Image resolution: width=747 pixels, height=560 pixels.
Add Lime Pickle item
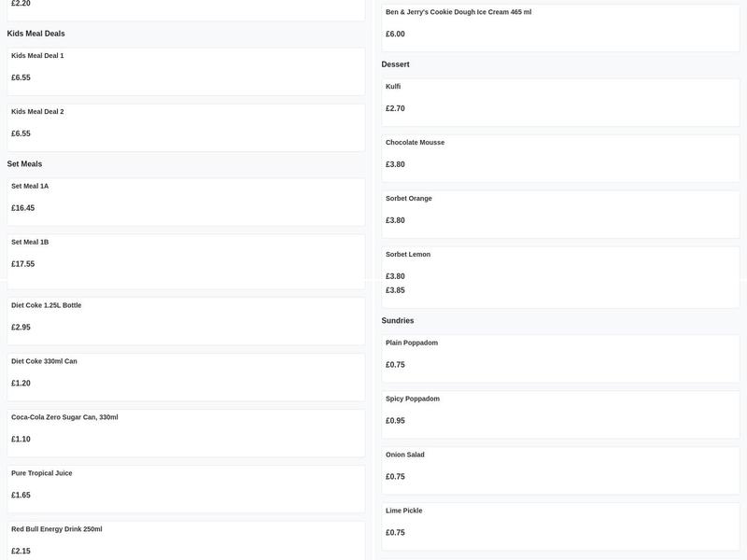[x=560, y=526]
